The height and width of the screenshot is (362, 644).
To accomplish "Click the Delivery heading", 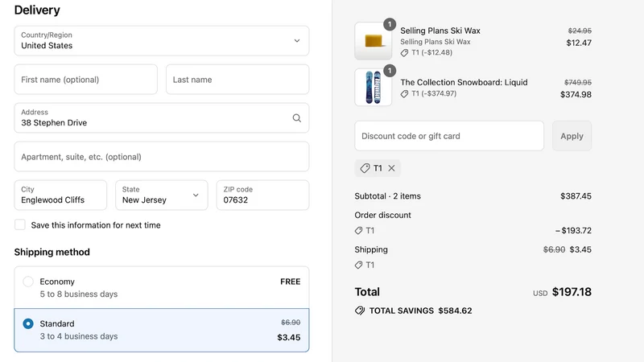I will coord(37,10).
